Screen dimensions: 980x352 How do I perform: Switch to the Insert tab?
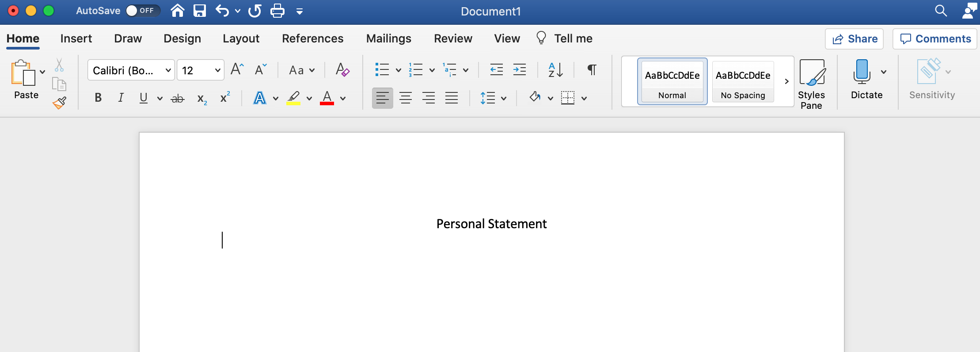(76, 38)
